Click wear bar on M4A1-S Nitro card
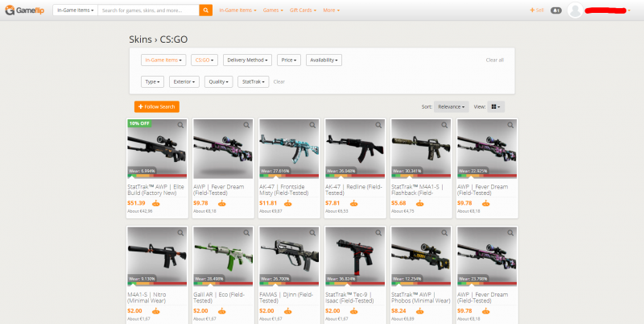 coord(157,284)
